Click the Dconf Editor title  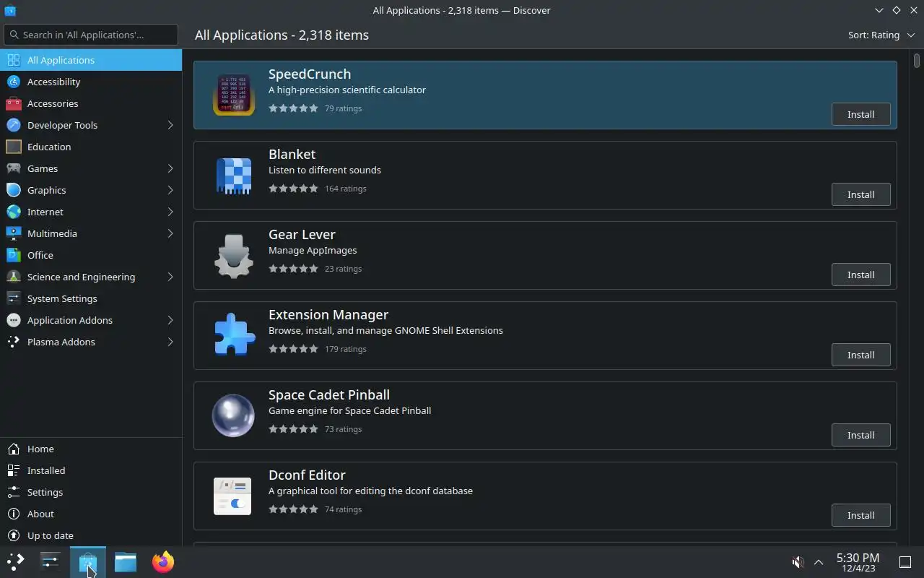click(307, 475)
